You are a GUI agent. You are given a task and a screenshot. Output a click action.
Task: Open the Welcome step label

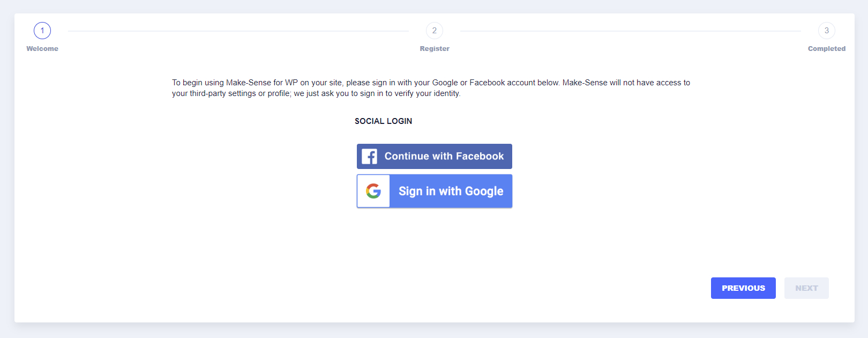[x=42, y=48]
